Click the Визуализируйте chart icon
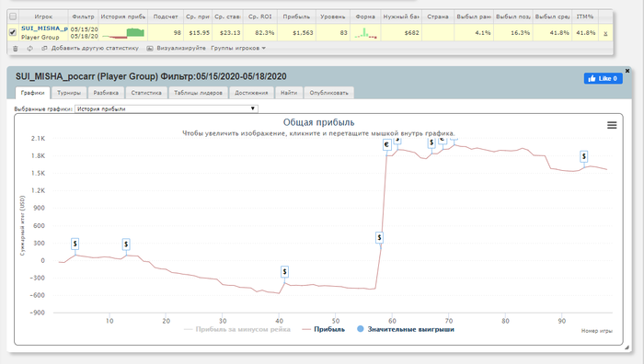 click(x=150, y=49)
